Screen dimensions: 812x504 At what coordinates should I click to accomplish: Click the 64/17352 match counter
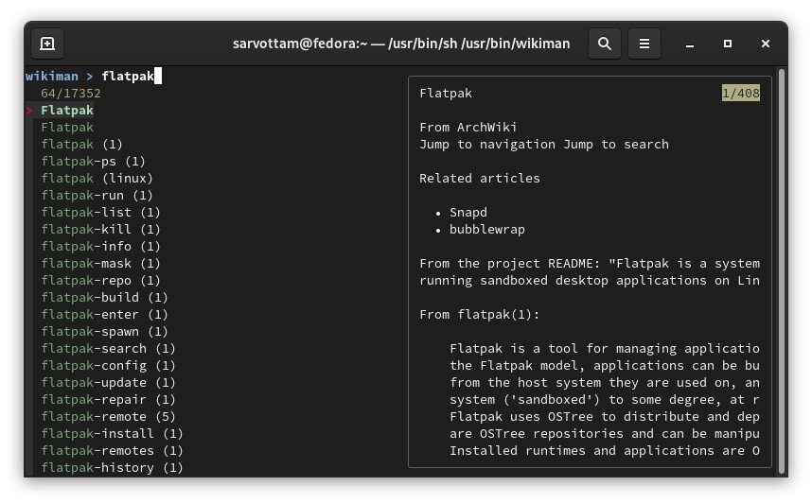71,94
